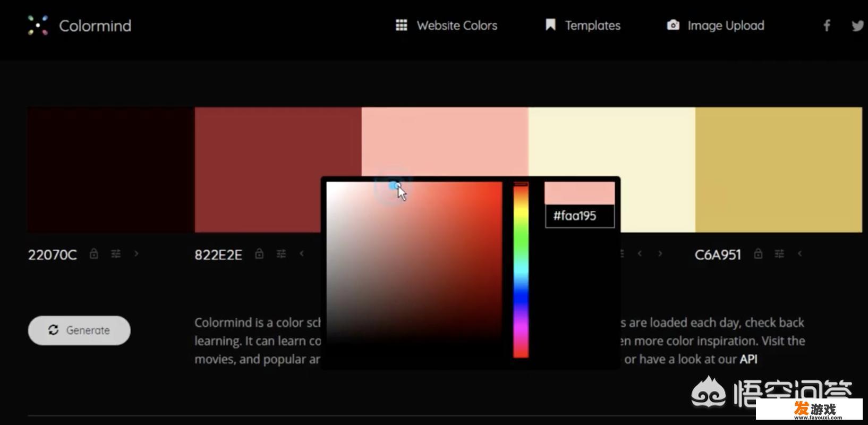Viewport: 868px width, 425px height.
Task: Click the 22070C hex code text
Action: click(x=52, y=255)
